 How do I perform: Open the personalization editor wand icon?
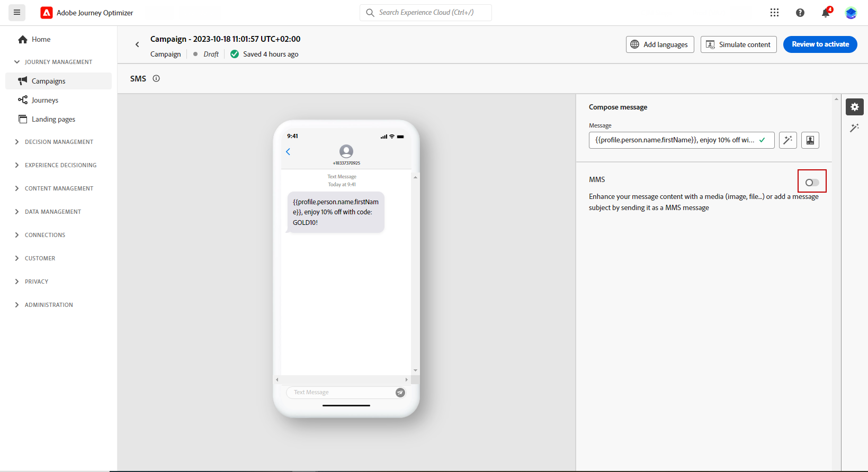(788, 140)
